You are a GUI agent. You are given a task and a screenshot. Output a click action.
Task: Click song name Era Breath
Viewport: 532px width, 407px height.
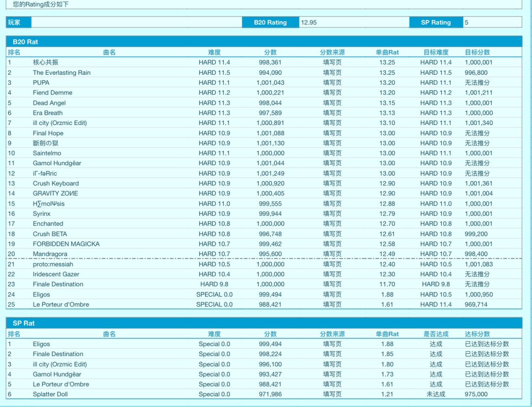click(47, 113)
